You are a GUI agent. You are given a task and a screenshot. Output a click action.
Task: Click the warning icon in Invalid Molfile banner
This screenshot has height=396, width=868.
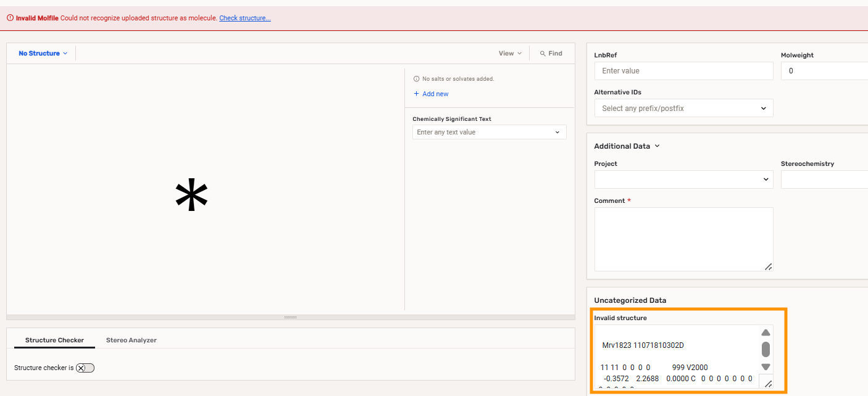point(9,18)
